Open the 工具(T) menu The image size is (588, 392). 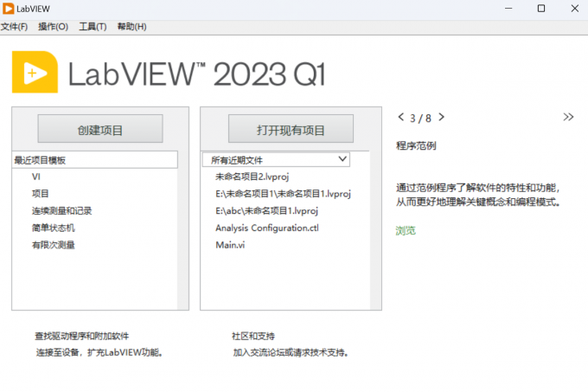click(93, 27)
